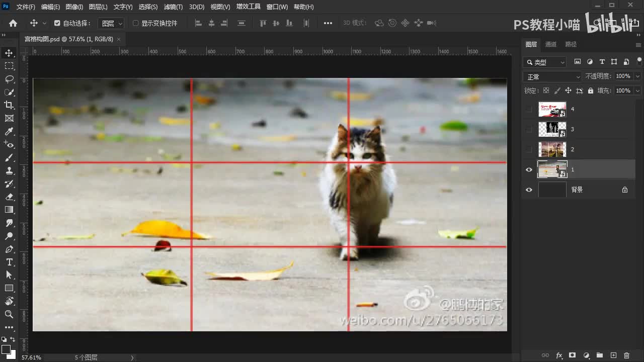
Task: Align left edges in options bar
Action: [x=198, y=23]
